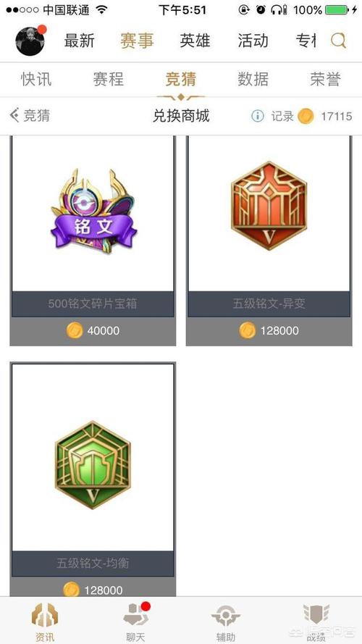The height and width of the screenshot is (644, 362).
Task: Select the 荣誉 tab
Action: [326, 79]
